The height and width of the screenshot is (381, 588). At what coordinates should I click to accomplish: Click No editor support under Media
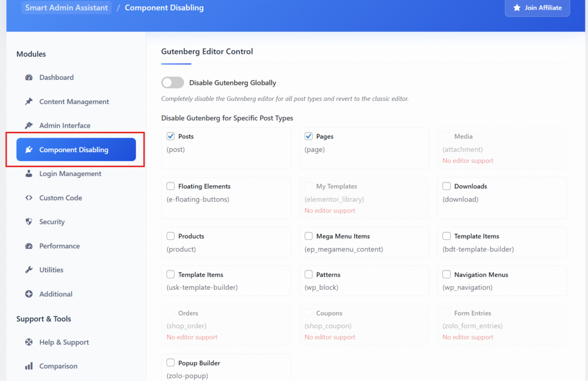[x=467, y=161]
